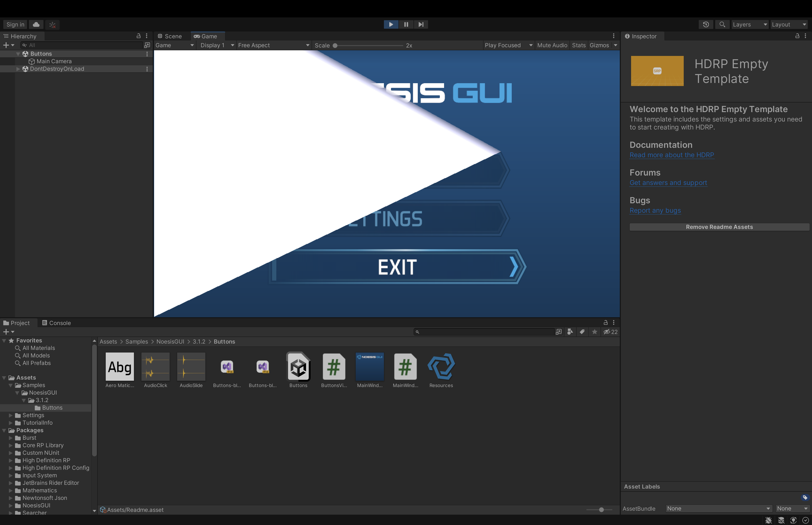The image size is (812, 525).
Task: Open Read more about the HDRP link
Action: coord(671,155)
